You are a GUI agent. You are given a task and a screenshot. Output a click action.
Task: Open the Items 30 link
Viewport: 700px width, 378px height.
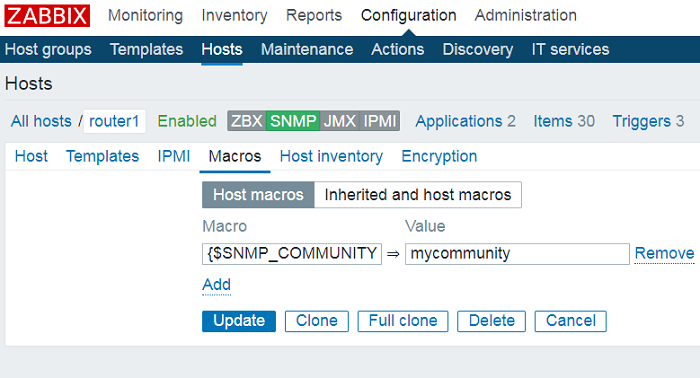pos(564,121)
